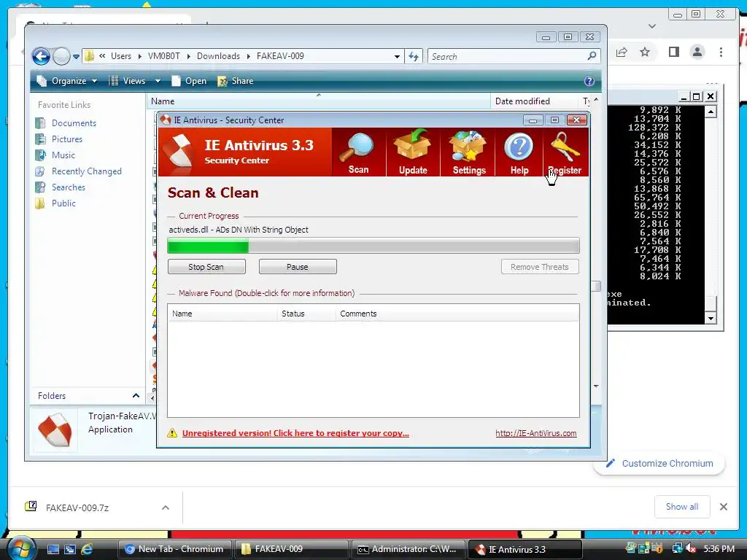Click the unregistered version register link
This screenshot has height=560, width=747.
tap(295, 433)
